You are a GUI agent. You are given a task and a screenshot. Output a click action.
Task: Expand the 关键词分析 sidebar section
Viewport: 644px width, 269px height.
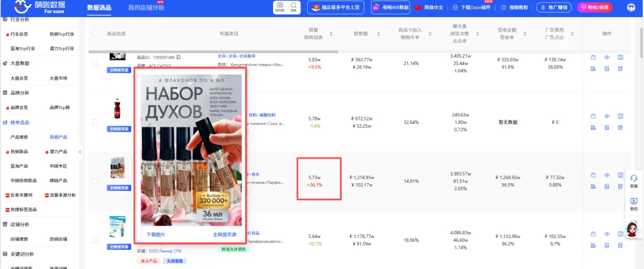click(x=22, y=254)
